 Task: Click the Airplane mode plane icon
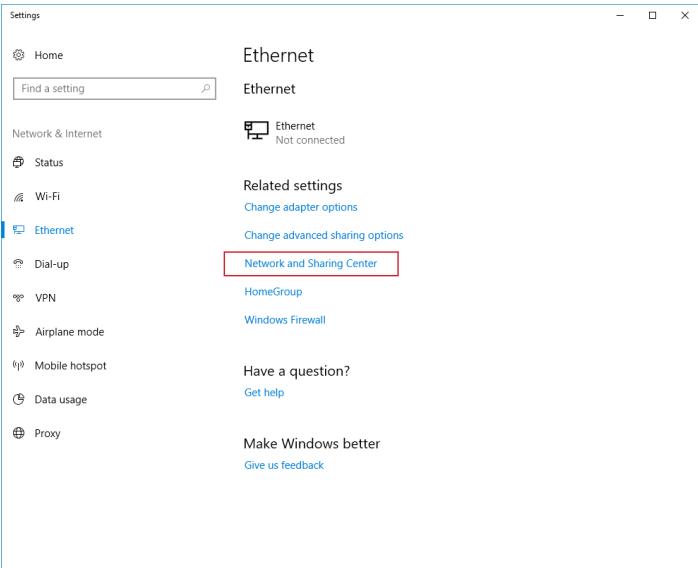coord(19,332)
